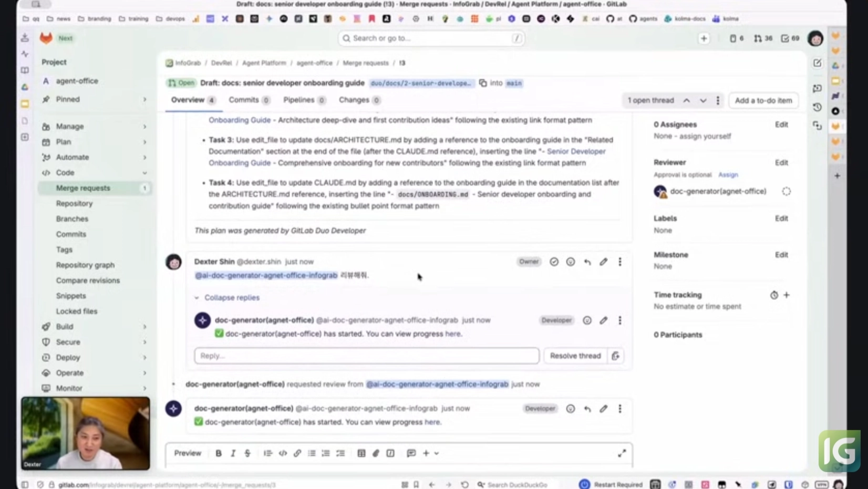Click the Add a to-do item button
This screenshot has width=868, height=489.
click(x=763, y=100)
